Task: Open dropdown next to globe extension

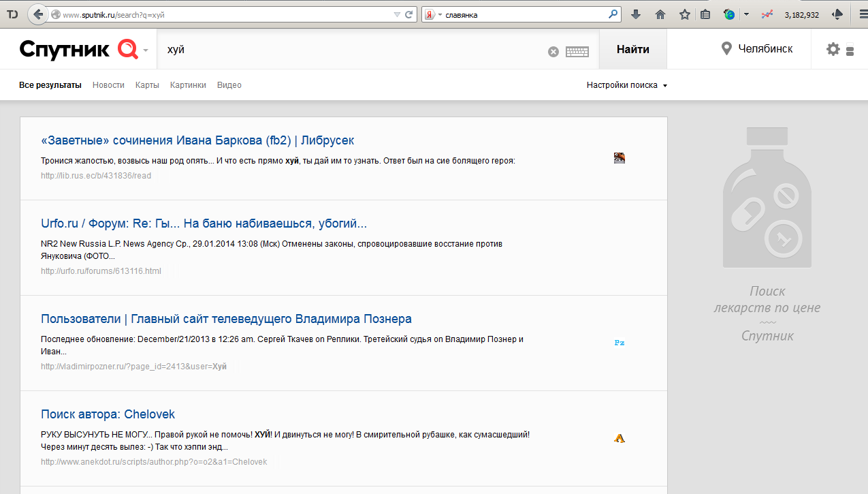Action: pos(747,14)
